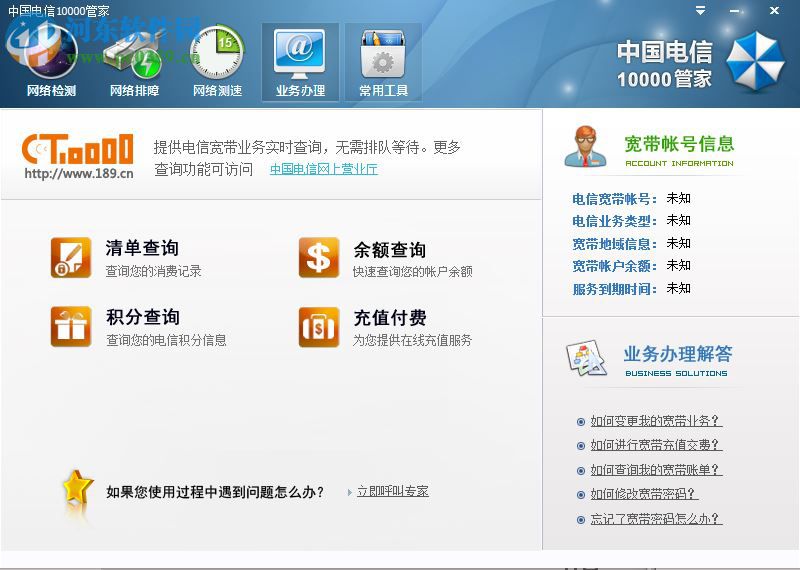The image size is (800, 570).
Task: Close the 10000管家 window
Action: point(774,10)
